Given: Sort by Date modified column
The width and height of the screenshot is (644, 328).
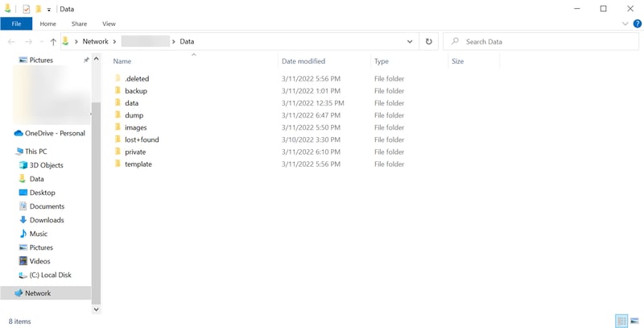Looking at the screenshot, I should [x=303, y=61].
